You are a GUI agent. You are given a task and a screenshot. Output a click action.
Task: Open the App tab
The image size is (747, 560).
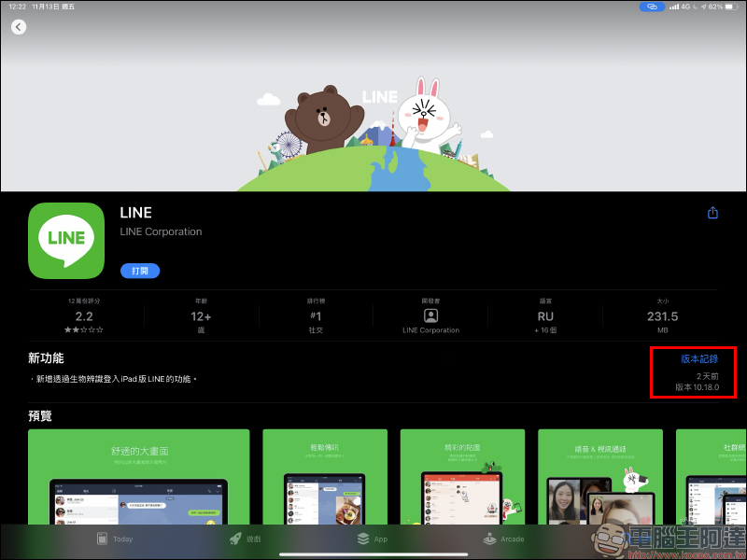372,539
